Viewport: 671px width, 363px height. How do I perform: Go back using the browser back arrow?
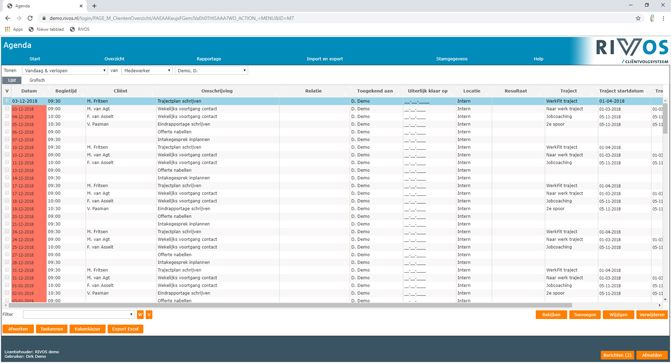coord(8,18)
